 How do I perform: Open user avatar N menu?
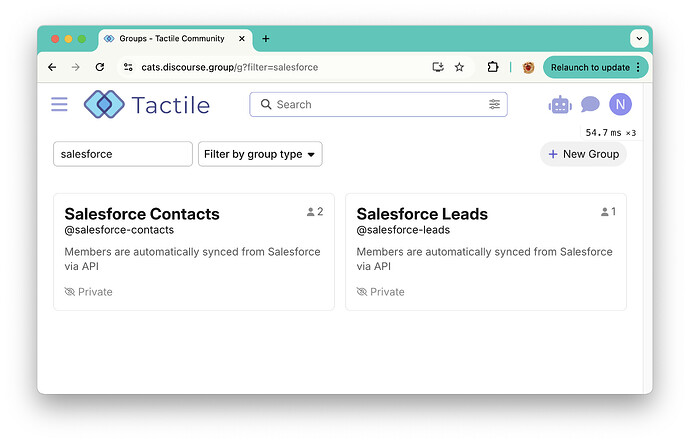[620, 104]
